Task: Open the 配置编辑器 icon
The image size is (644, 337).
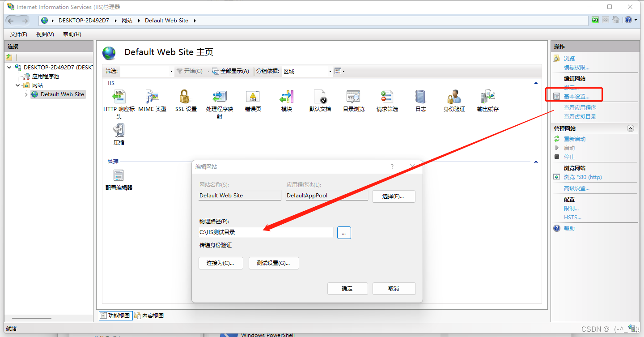Action: pos(119,175)
